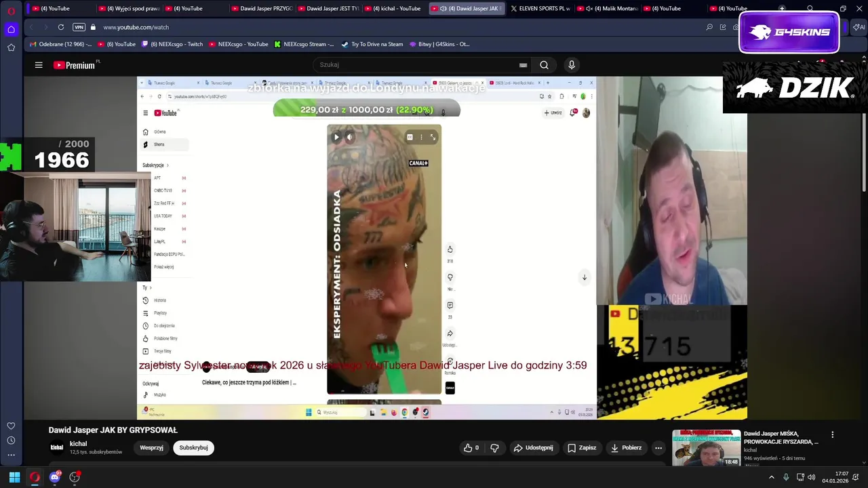Click the site lock security icon
868x488 pixels.
(x=93, y=27)
